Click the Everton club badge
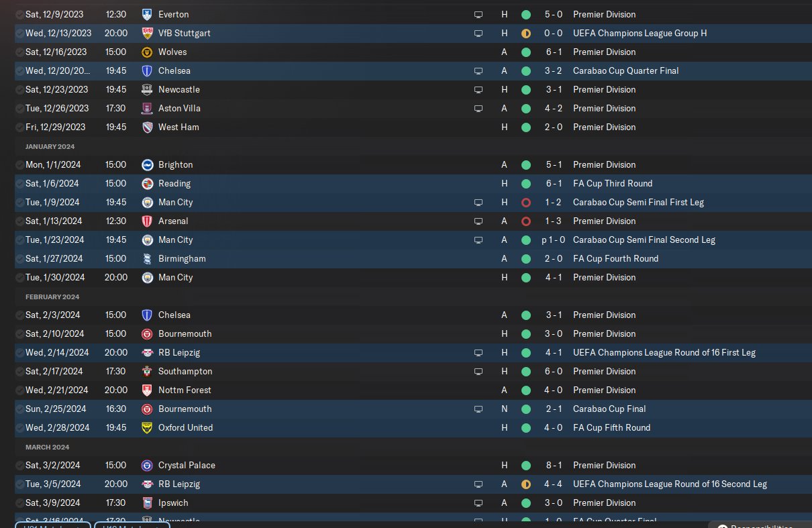 tap(147, 14)
